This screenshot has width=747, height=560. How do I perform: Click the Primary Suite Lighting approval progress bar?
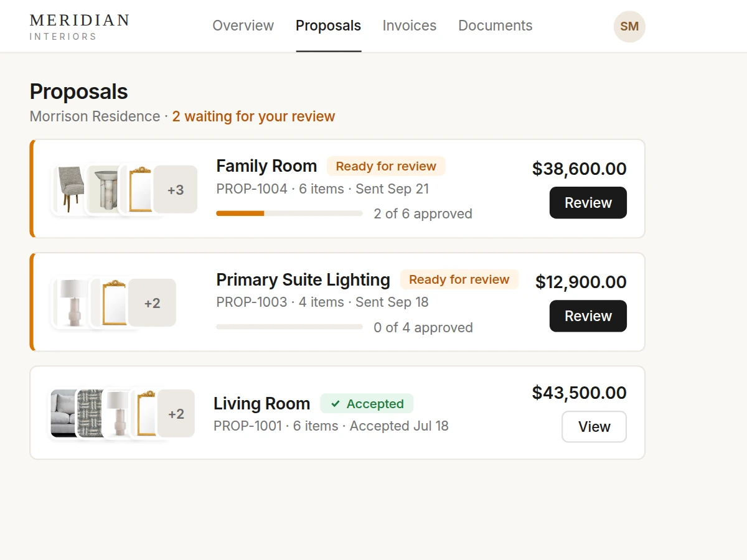[x=289, y=327]
